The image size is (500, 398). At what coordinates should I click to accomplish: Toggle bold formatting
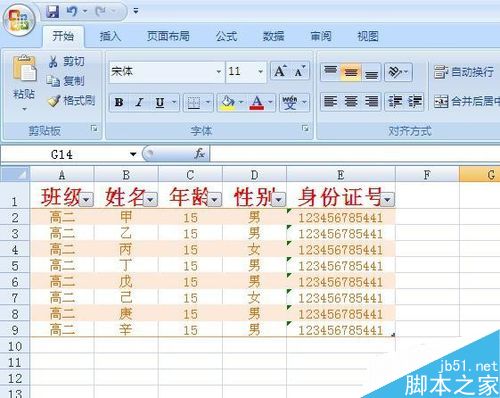pyautogui.click(x=119, y=102)
